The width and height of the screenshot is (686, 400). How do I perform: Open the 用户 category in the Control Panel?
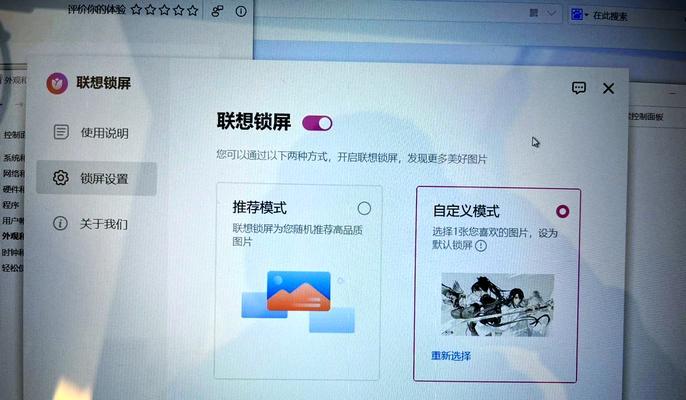tap(13, 220)
